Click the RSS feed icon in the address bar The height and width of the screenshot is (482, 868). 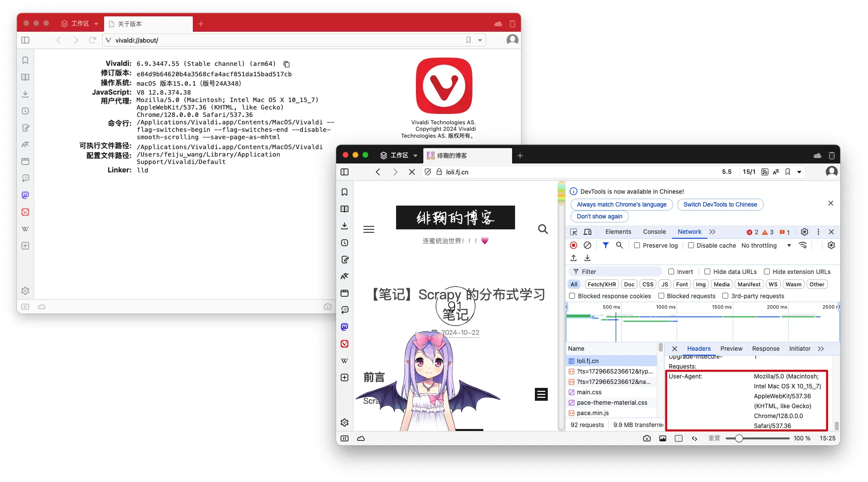765,172
